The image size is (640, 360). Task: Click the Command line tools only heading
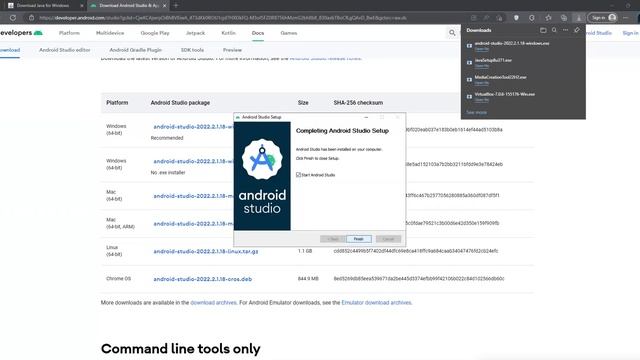pyautogui.click(x=180, y=349)
